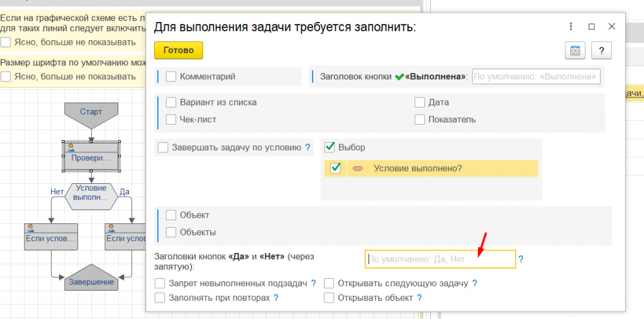
Task: Open the dialog settings gear icon
Action: [575, 50]
